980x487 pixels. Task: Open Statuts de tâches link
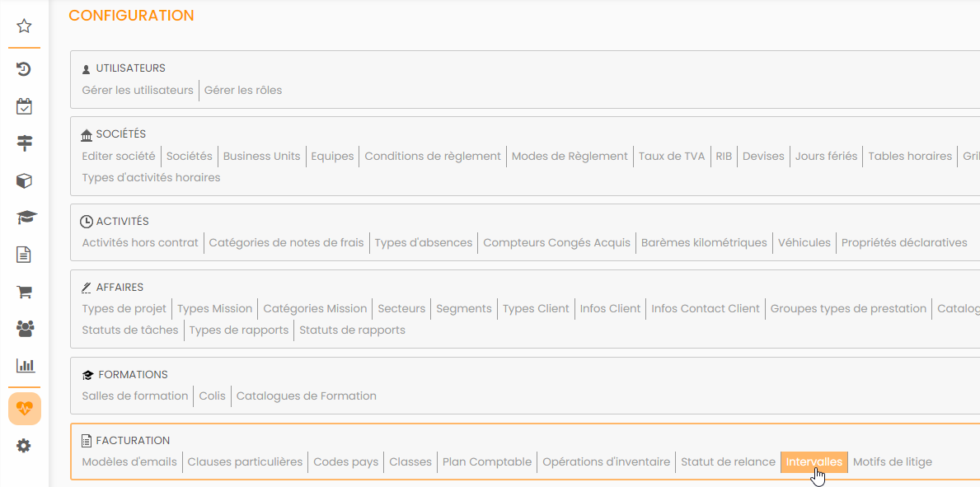[x=130, y=330]
